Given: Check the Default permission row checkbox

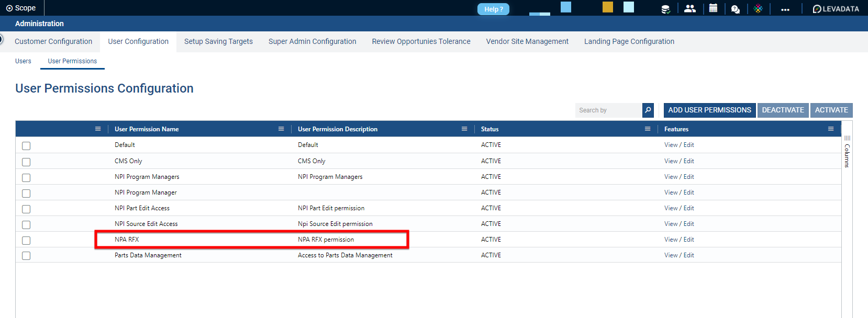Looking at the screenshot, I should (26, 146).
